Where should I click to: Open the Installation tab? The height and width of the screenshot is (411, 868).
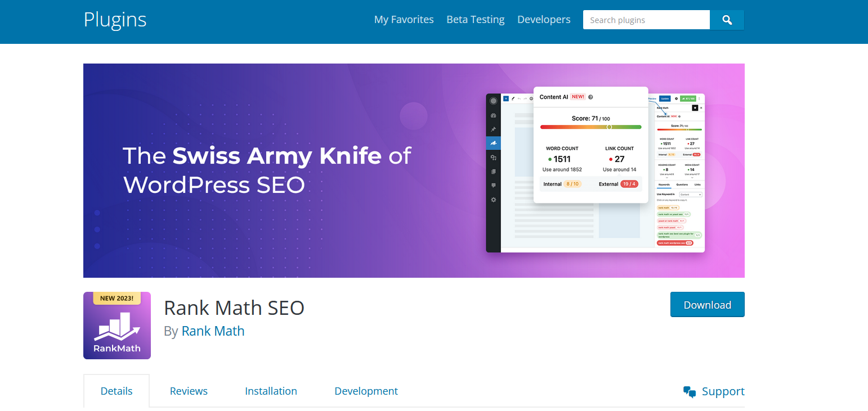pos(271,391)
